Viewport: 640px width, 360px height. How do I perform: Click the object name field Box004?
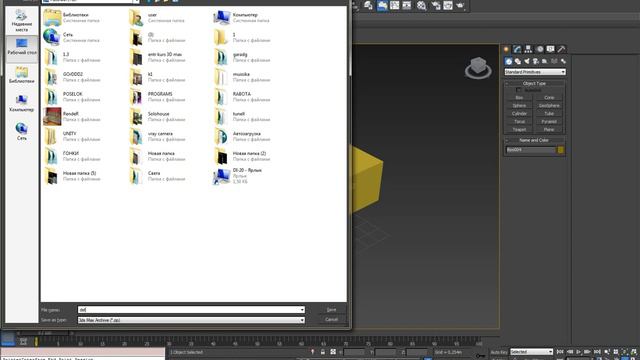(531, 150)
